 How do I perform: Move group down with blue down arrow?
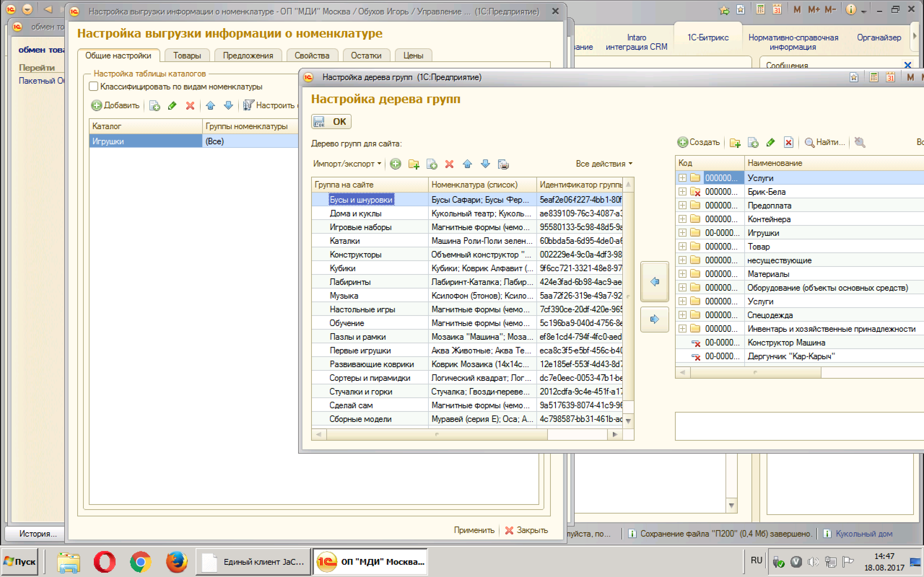click(485, 164)
